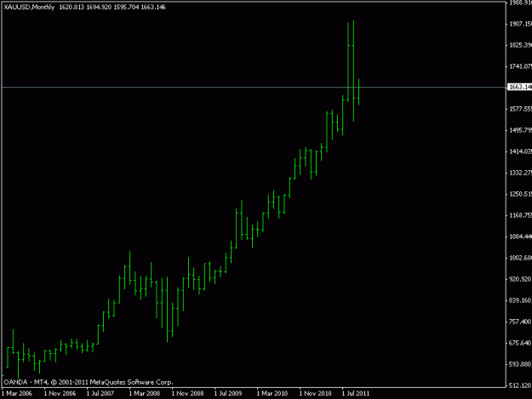Click the 1 Nov 2010 date label
Screen dimensions: 532x399
315,393
